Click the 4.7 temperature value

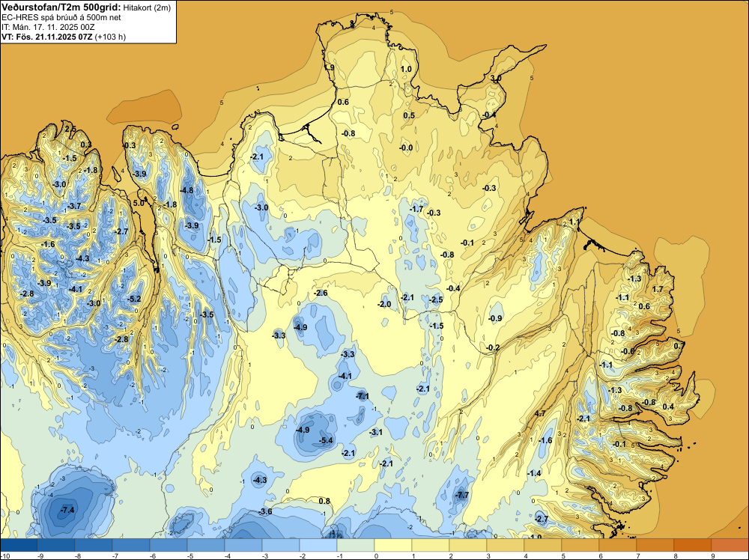(x=540, y=413)
